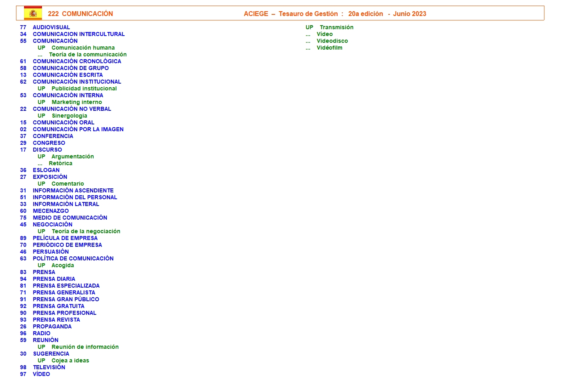
Task: Select the COMUNICACIÓN CRONOLÓGICA term
Action: click(x=77, y=61)
